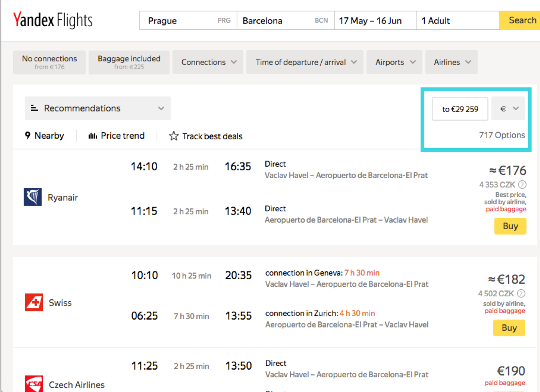Click paid baggage under the €176 price
The height and width of the screenshot is (392, 540).
pos(506,209)
